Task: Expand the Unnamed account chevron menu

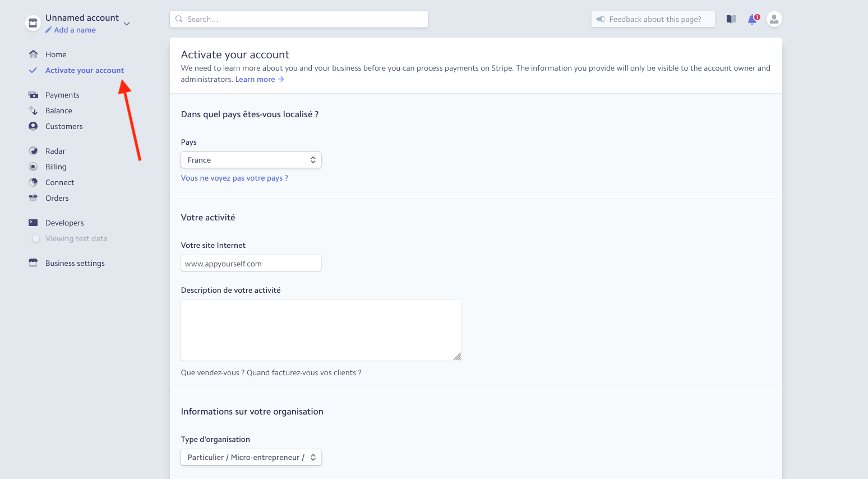Action: coord(127,24)
